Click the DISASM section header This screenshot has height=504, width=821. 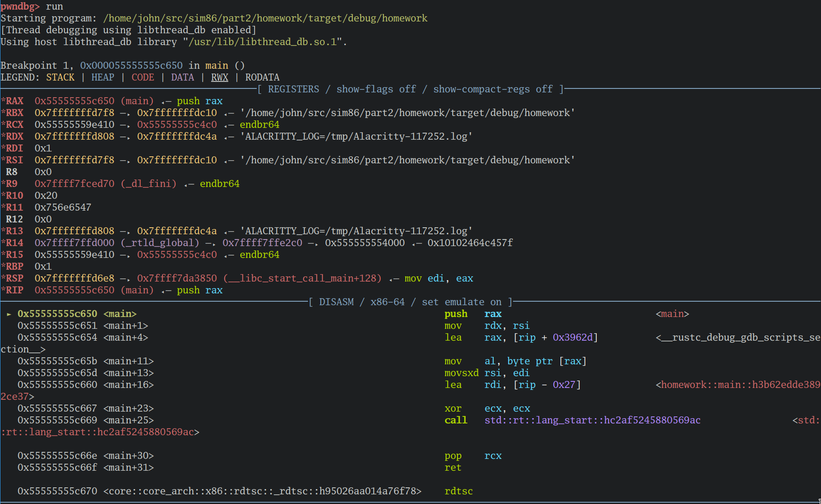(x=336, y=302)
